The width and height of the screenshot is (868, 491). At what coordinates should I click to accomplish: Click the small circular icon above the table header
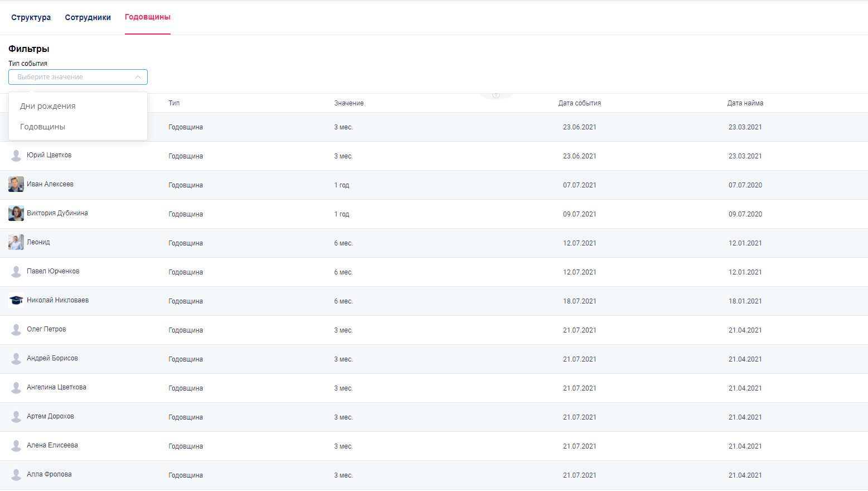coord(496,95)
